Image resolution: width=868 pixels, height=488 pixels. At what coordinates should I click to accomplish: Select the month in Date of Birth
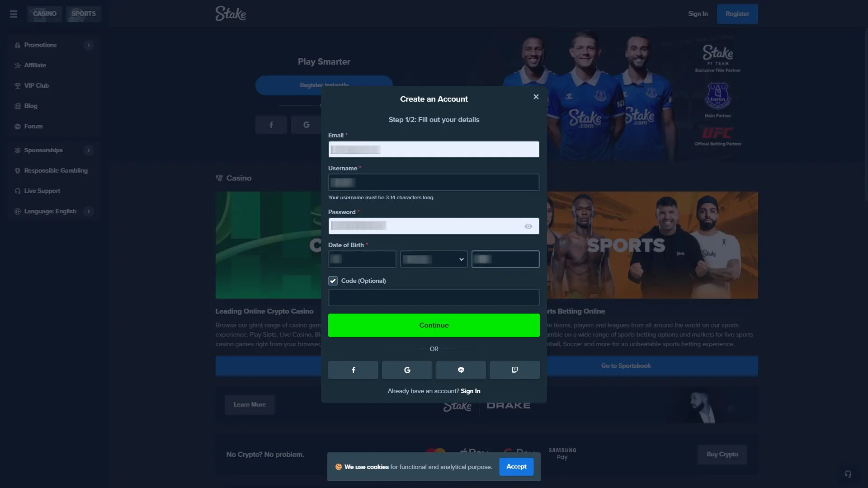(434, 258)
